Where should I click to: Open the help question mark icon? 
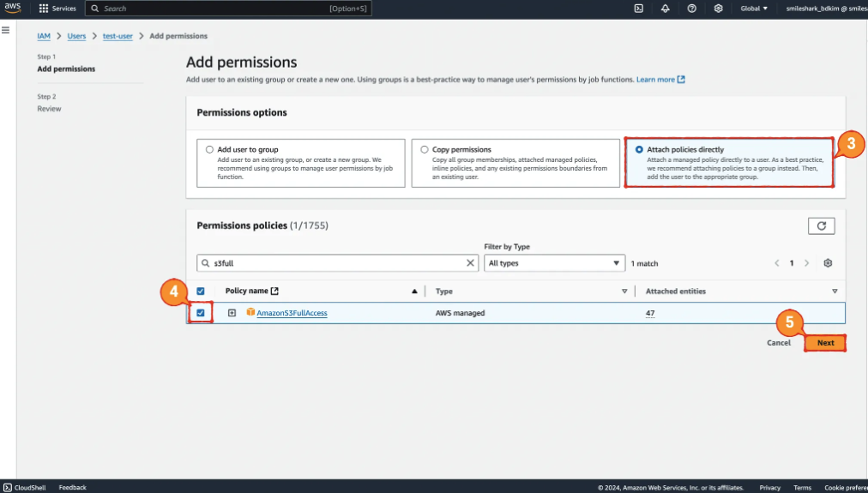[x=691, y=9]
